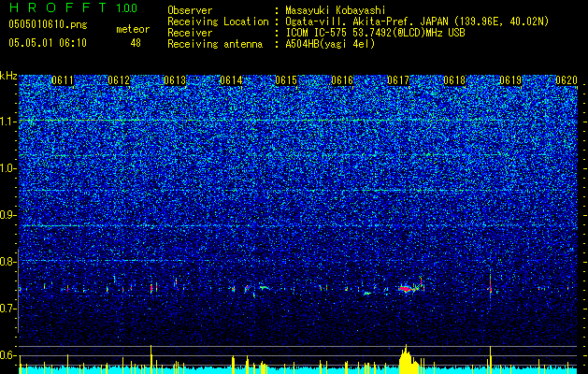Click the HROFFT program title text
Image resolution: width=588 pixels, height=374 pixels.
click(x=58, y=7)
